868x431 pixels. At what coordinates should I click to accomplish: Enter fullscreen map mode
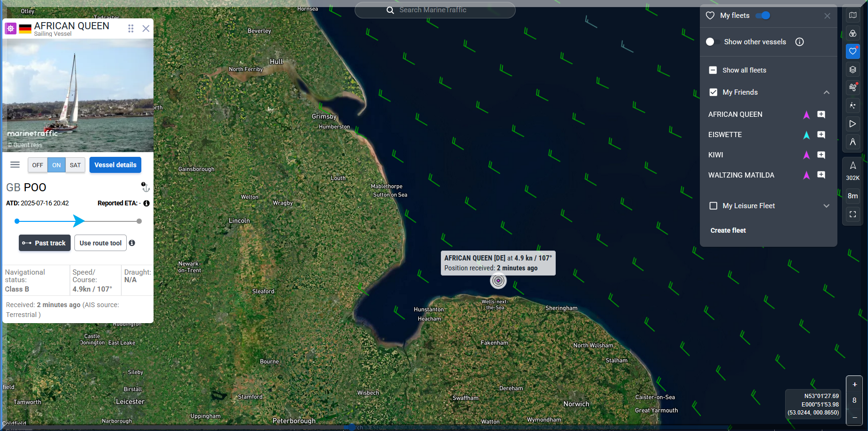click(852, 214)
